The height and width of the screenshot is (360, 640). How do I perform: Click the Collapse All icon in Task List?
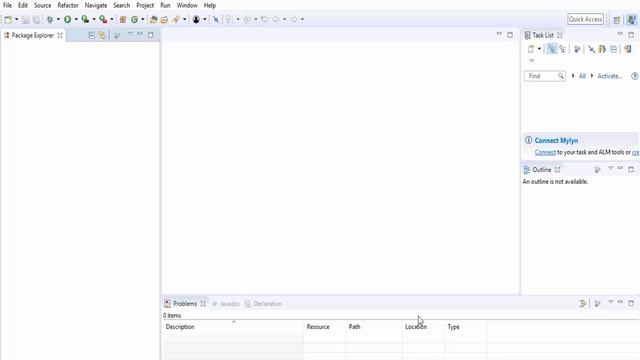click(613, 49)
